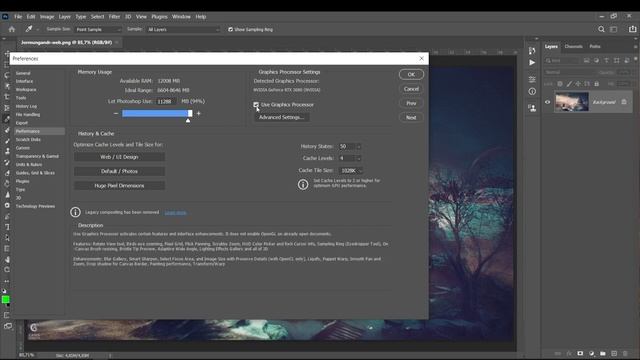Open the Image menu
Screen dimensions: 640x360
(x=47, y=17)
